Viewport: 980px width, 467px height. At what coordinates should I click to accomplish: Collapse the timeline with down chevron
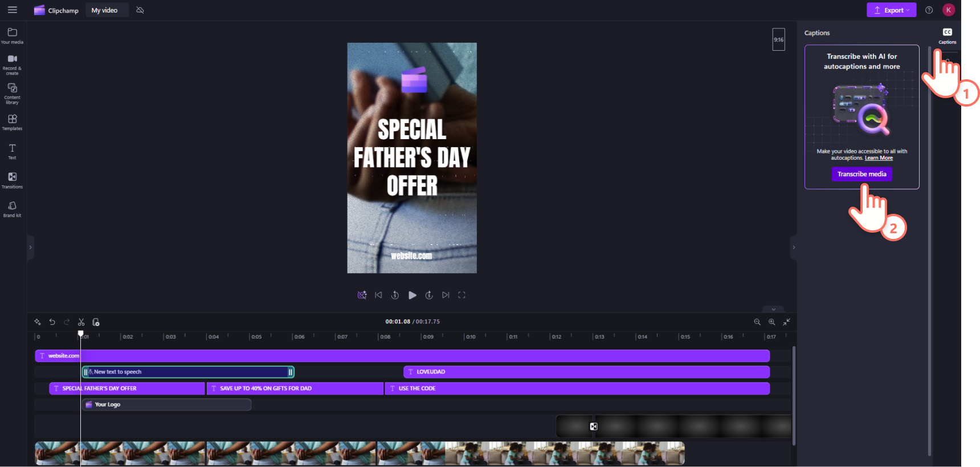tap(773, 309)
